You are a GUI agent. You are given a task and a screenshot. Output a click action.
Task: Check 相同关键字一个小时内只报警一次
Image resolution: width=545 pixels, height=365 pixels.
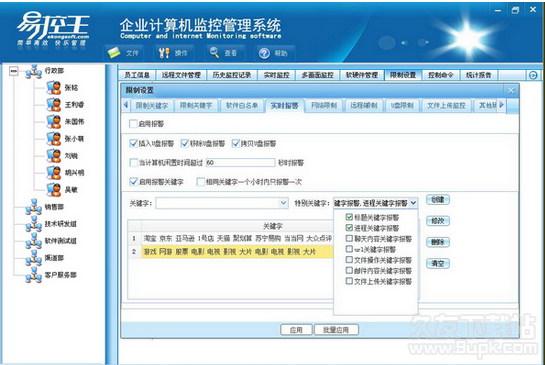pos(201,181)
